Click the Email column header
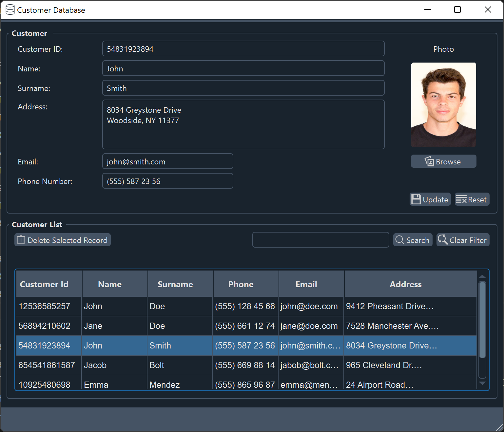The height and width of the screenshot is (432, 504). pos(306,284)
